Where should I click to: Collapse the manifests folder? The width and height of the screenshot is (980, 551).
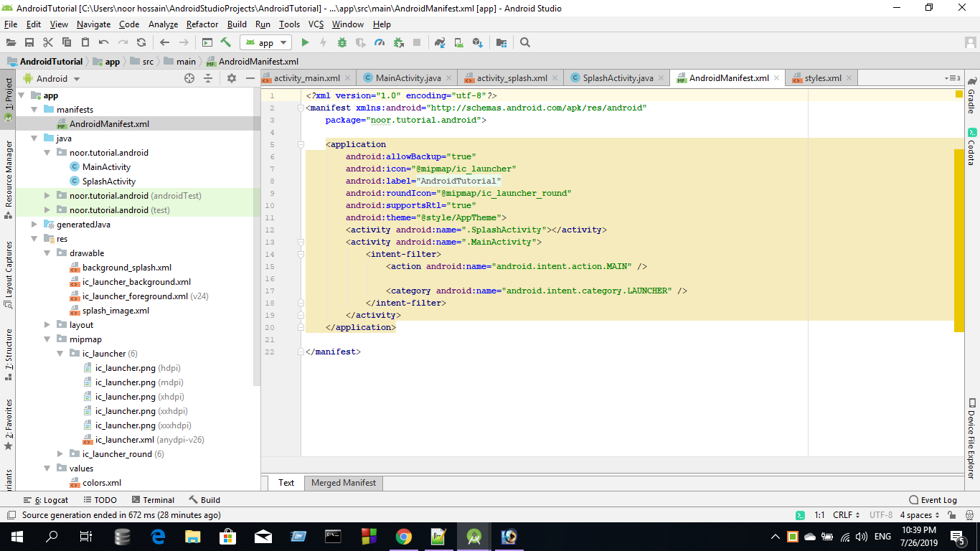tap(34, 110)
